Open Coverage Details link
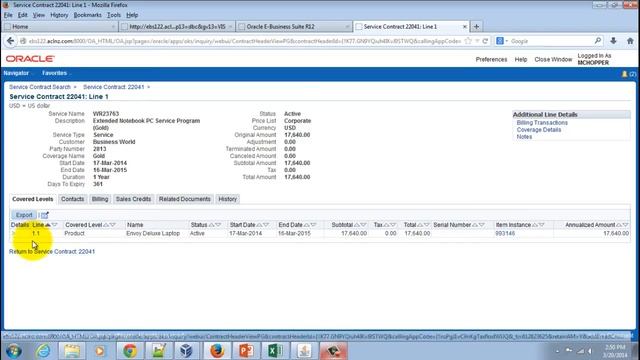 pos(539,130)
